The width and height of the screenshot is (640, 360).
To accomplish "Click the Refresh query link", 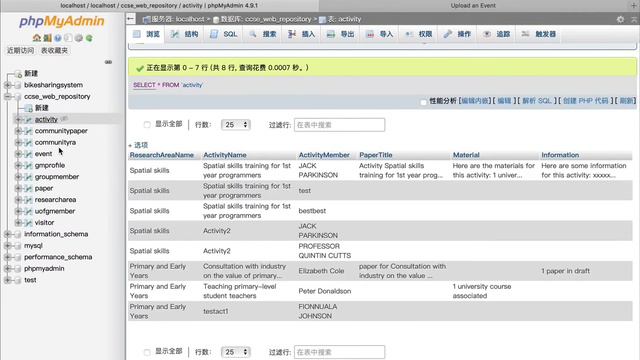I will pyautogui.click(x=627, y=101).
